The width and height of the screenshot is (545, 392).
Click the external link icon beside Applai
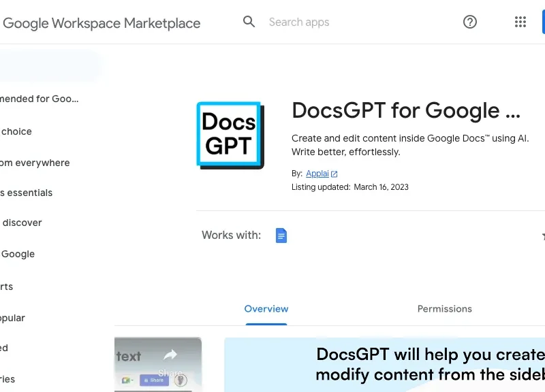334,174
